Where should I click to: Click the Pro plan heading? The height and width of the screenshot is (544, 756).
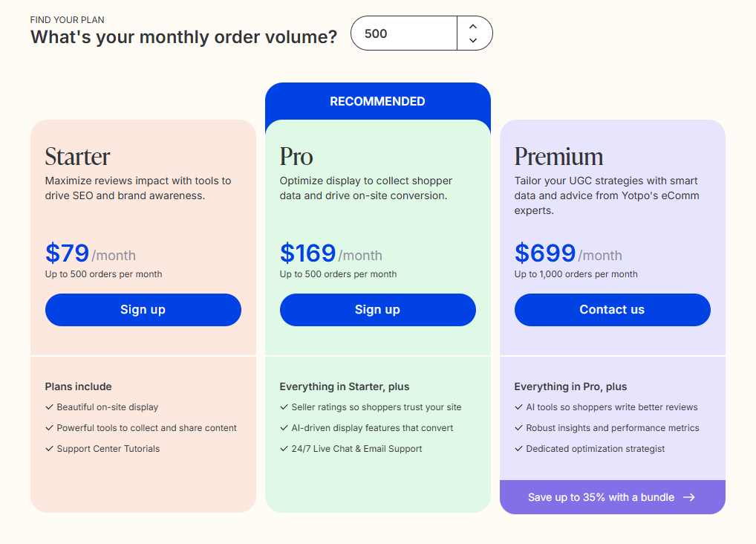pyautogui.click(x=296, y=157)
